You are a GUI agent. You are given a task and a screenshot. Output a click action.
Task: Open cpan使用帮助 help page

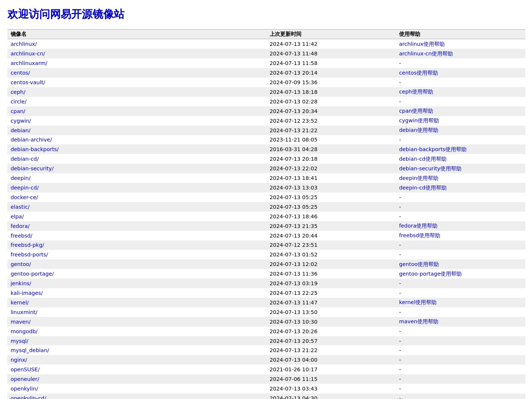[x=416, y=111]
